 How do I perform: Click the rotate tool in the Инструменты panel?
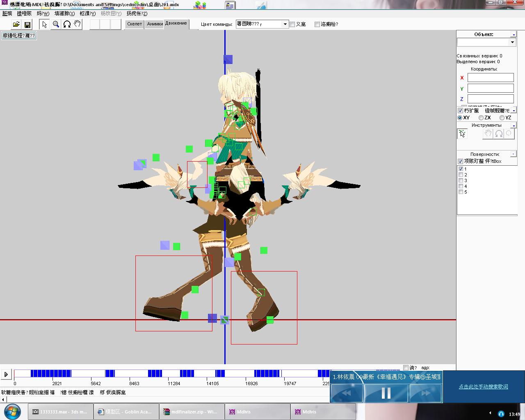[498, 134]
